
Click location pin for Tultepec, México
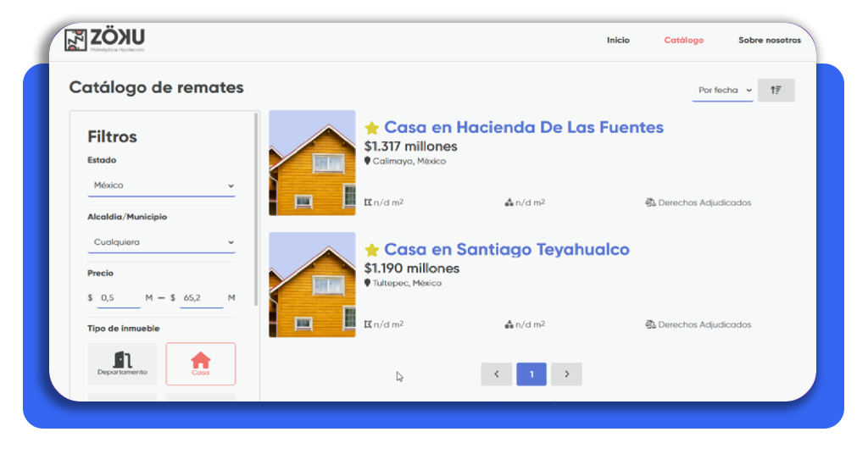(x=367, y=283)
